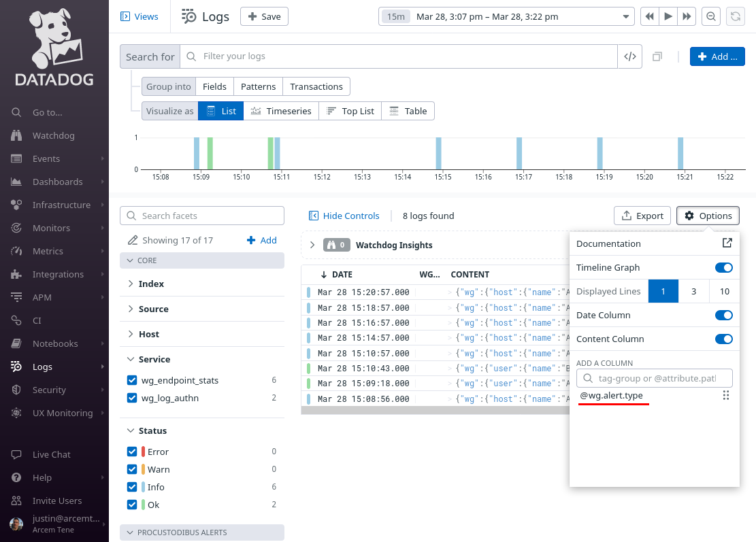Toggle the Timeline Graph switch
The height and width of the screenshot is (542, 756).
724,267
